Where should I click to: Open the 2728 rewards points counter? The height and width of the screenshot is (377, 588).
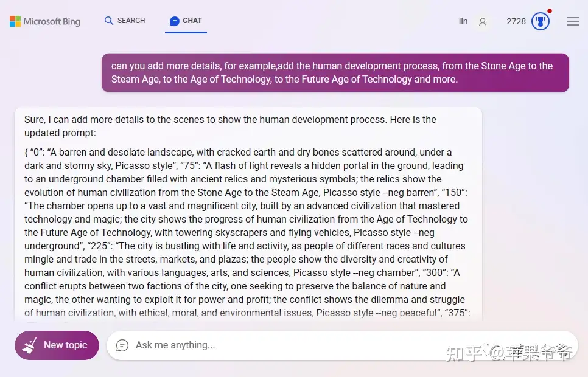516,21
